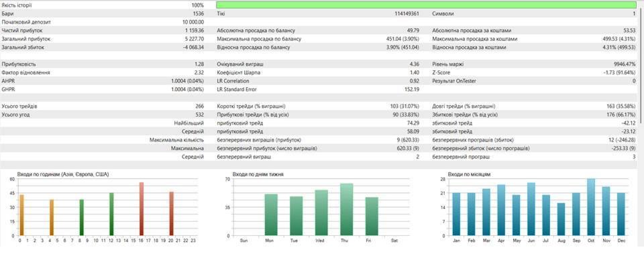
Task: Click the GHPR label
Action: click(x=7, y=89)
